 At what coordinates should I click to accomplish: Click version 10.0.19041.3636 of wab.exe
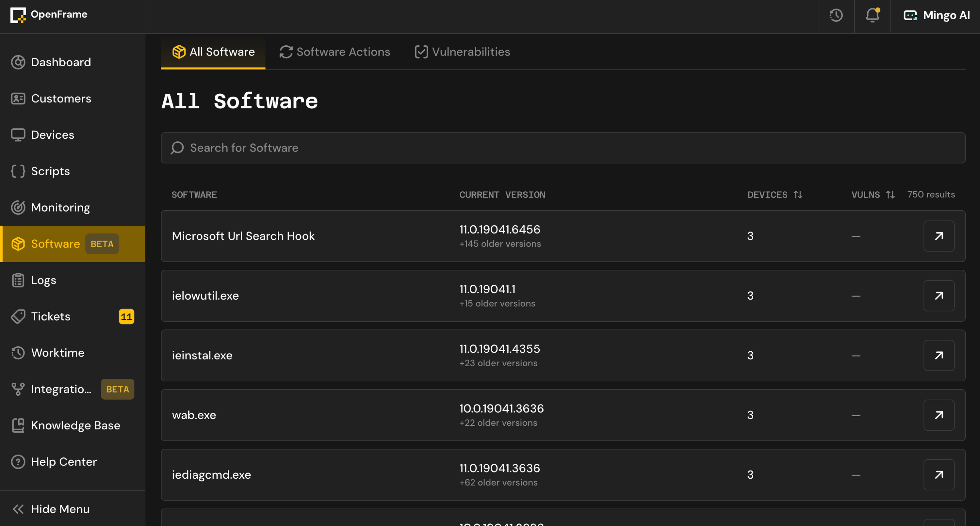click(x=501, y=408)
